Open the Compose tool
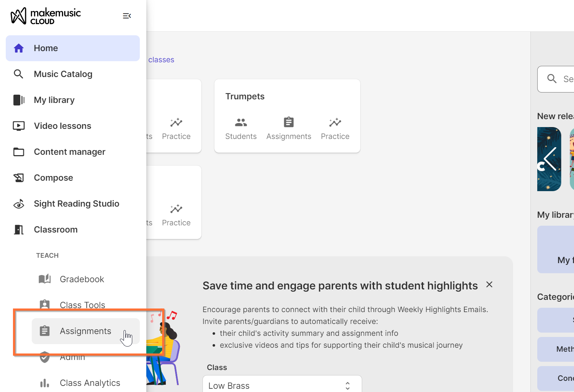Image resolution: width=574 pixels, height=392 pixels. point(53,178)
